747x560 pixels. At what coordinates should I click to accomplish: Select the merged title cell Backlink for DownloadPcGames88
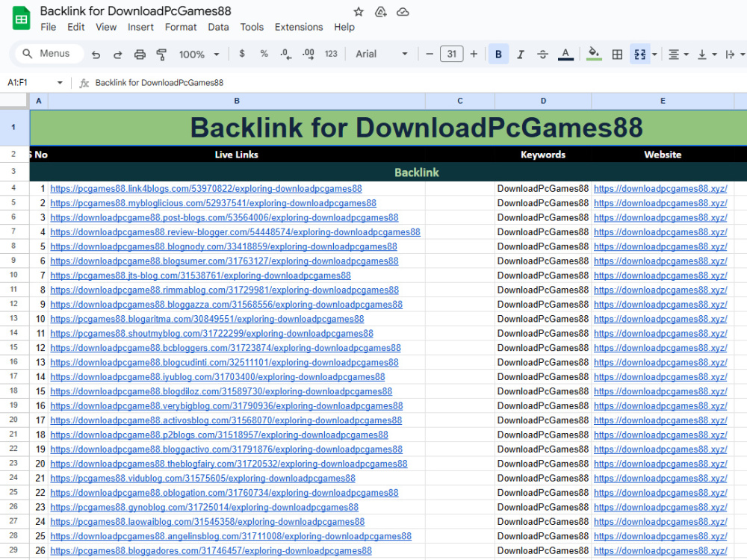(x=388, y=128)
